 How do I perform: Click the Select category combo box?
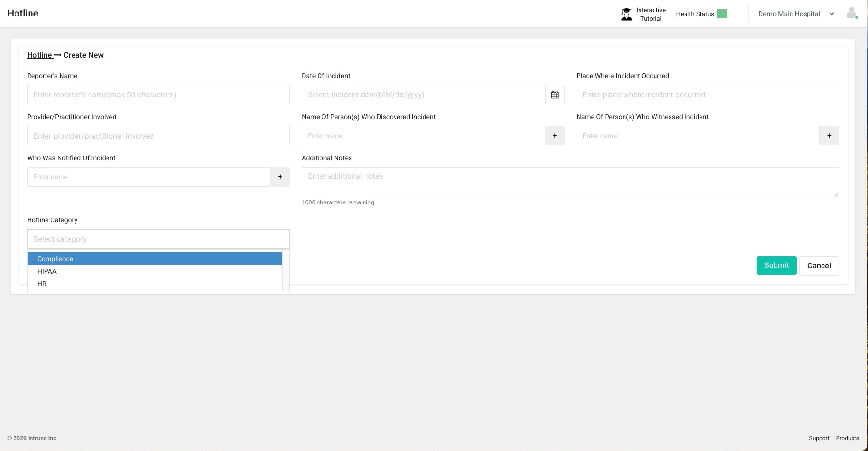pyautogui.click(x=158, y=239)
